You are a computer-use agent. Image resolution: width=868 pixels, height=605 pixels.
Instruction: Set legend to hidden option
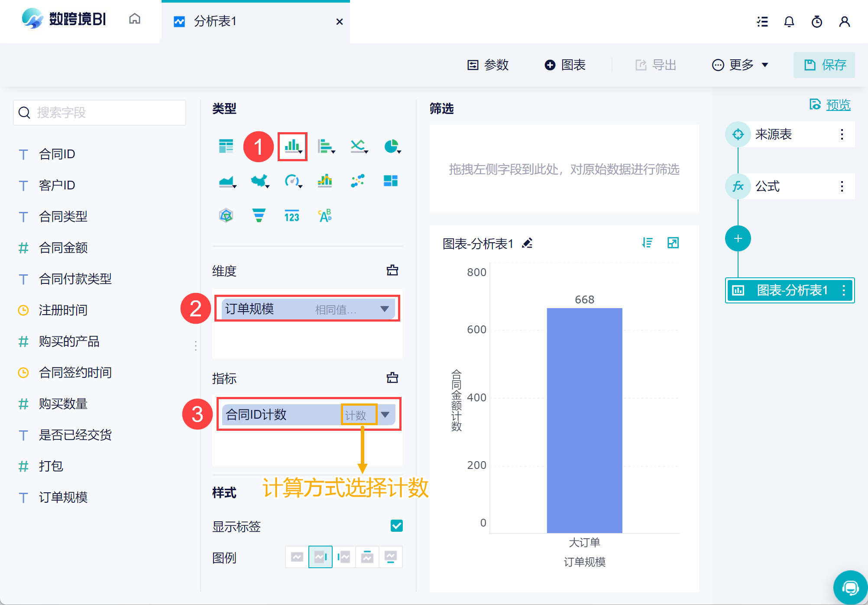[x=297, y=557]
